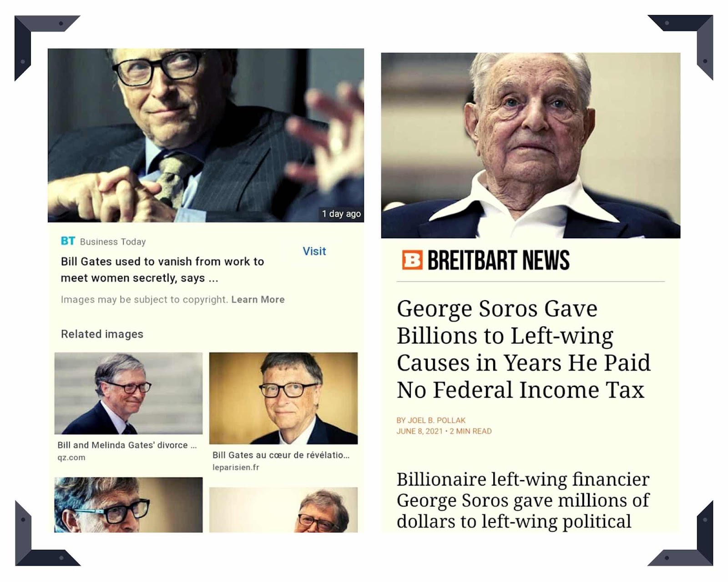
Task: Open the main Bill Gates photo
Action: click(x=206, y=135)
